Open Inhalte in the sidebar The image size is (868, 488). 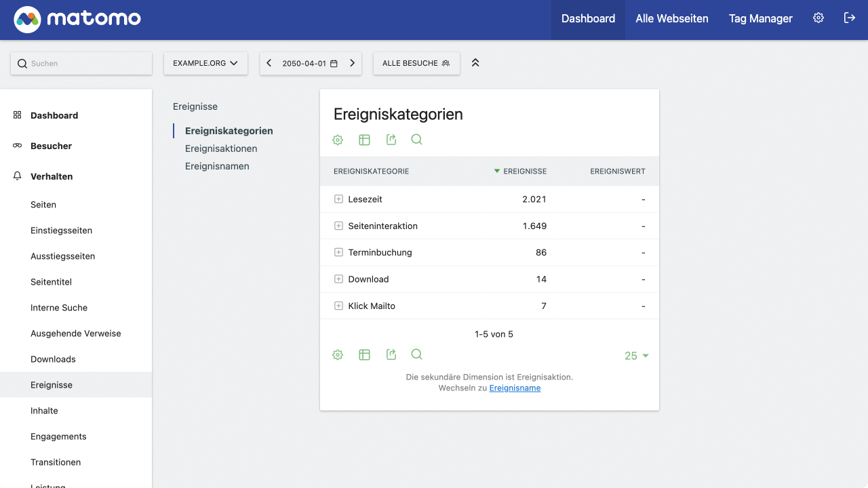pyautogui.click(x=44, y=411)
